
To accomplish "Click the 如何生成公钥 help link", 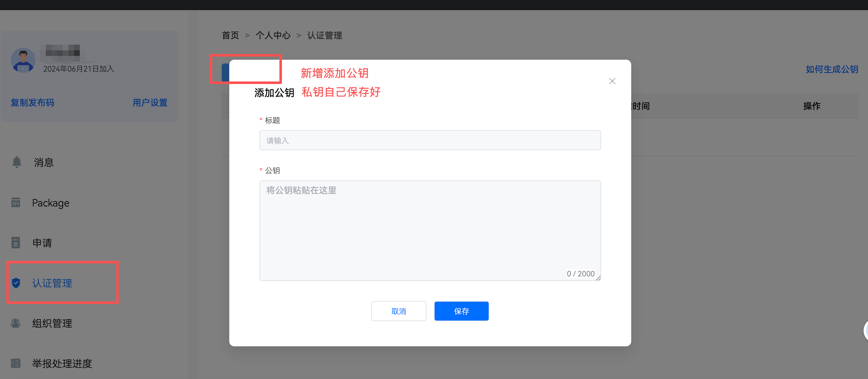I will click(x=832, y=69).
